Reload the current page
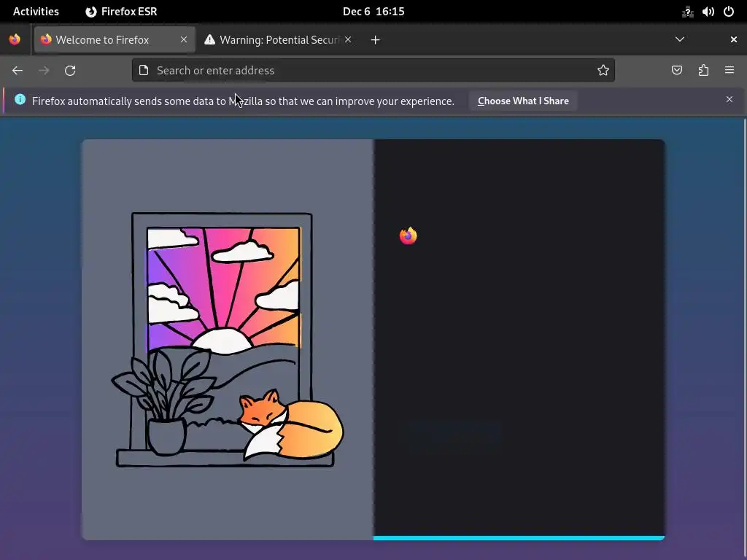747x560 pixels. [x=70, y=71]
